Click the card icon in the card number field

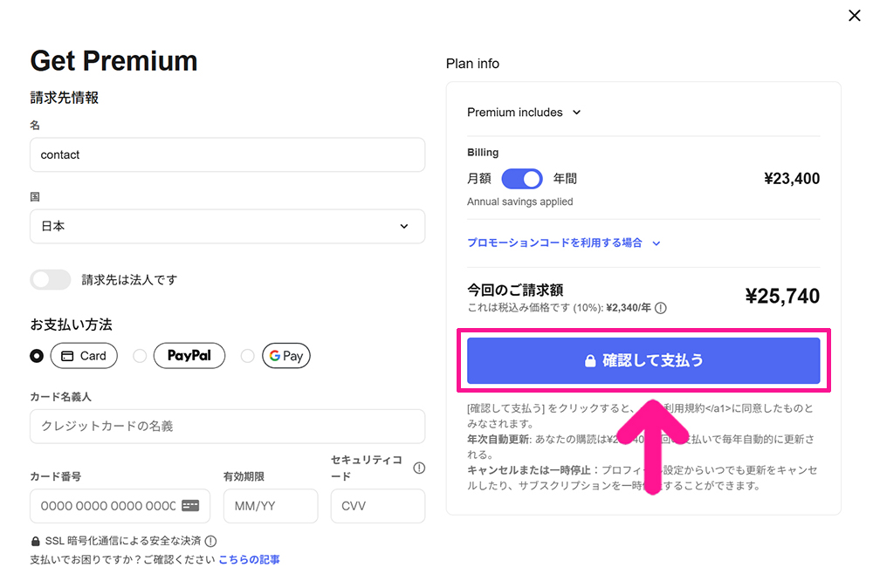click(190, 506)
